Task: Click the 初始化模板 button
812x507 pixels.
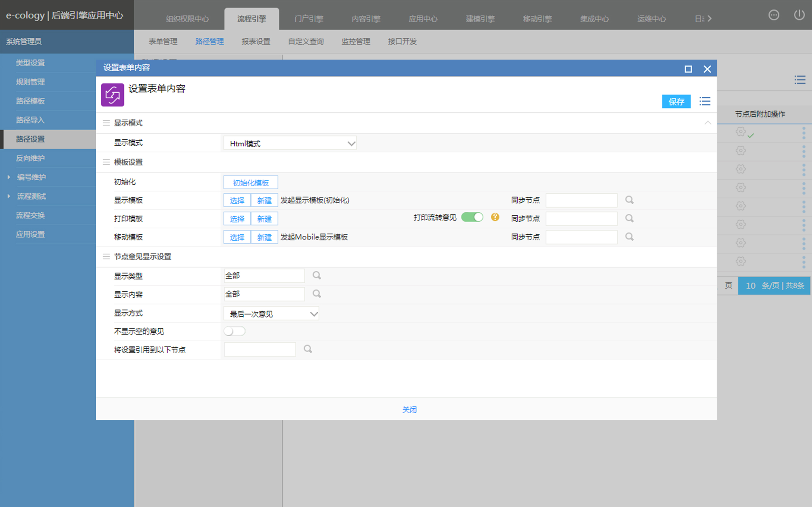Action: point(251,183)
